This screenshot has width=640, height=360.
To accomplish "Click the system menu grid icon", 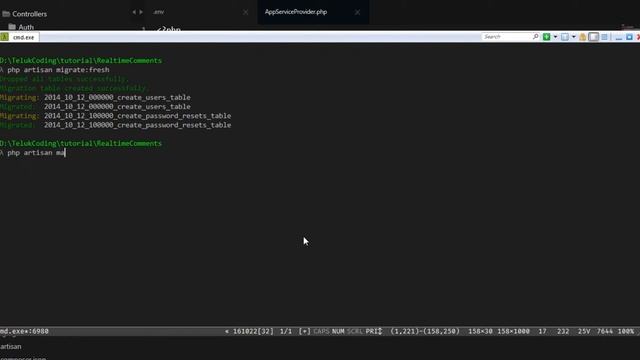I will tap(604, 37).
